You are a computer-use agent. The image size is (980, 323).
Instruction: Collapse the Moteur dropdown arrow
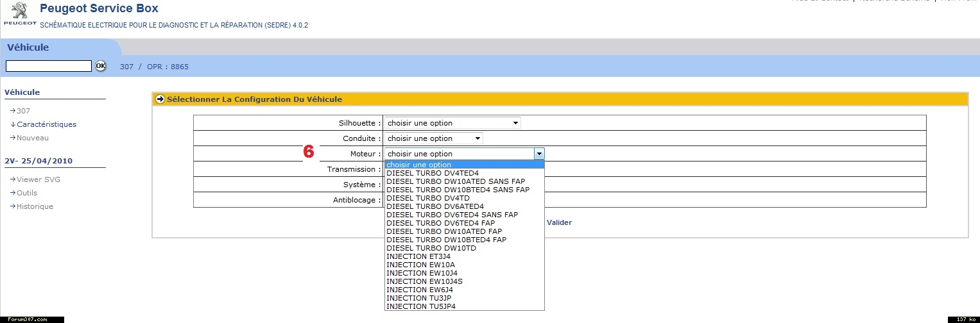[x=539, y=154]
